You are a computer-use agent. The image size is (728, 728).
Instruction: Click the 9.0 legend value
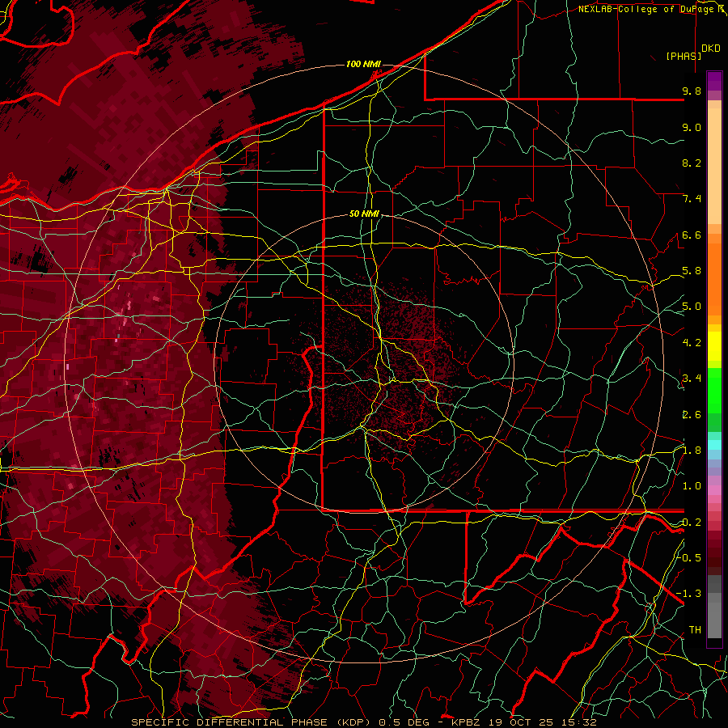[692, 127]
